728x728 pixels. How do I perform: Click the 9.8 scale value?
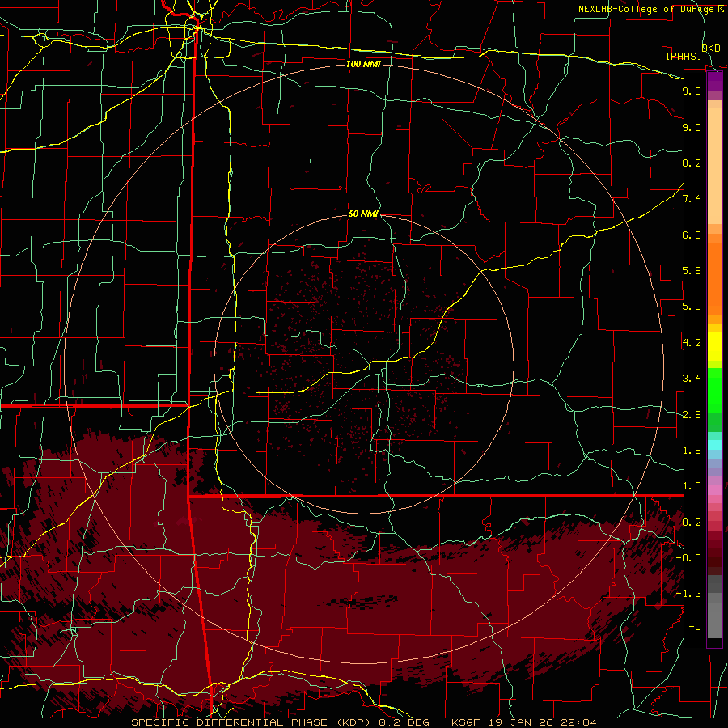[x=692, y=91]
